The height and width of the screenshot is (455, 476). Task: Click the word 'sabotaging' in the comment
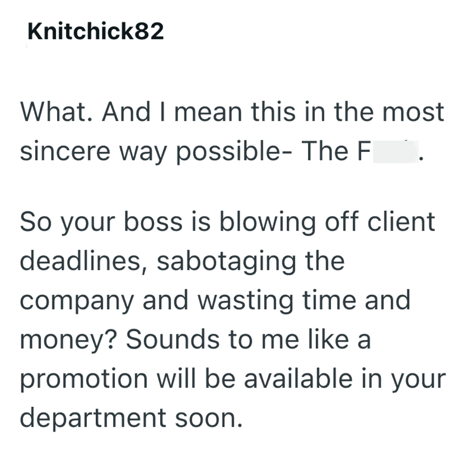(x=227, y=262)
